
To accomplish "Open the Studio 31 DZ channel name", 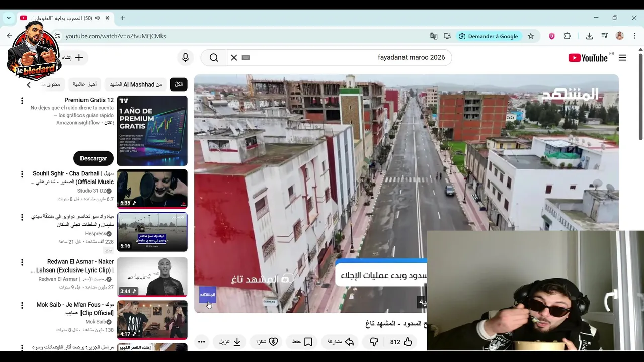I will [92, 191].
